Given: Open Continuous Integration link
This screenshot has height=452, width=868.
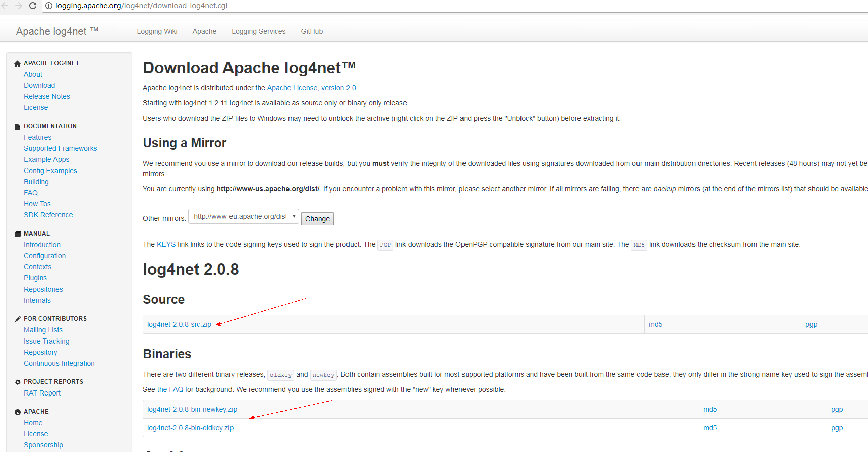Looking at the screenshot, I should click(59, 363).
